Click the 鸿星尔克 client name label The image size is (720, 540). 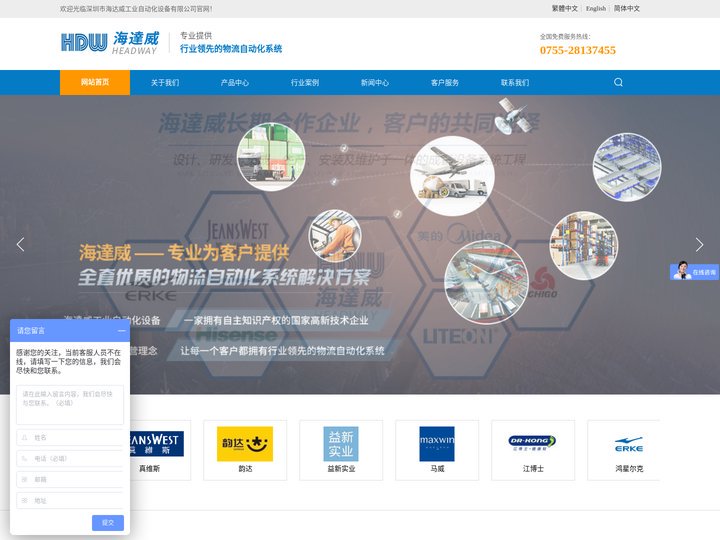pyautogui.click(x=629, y=469)
